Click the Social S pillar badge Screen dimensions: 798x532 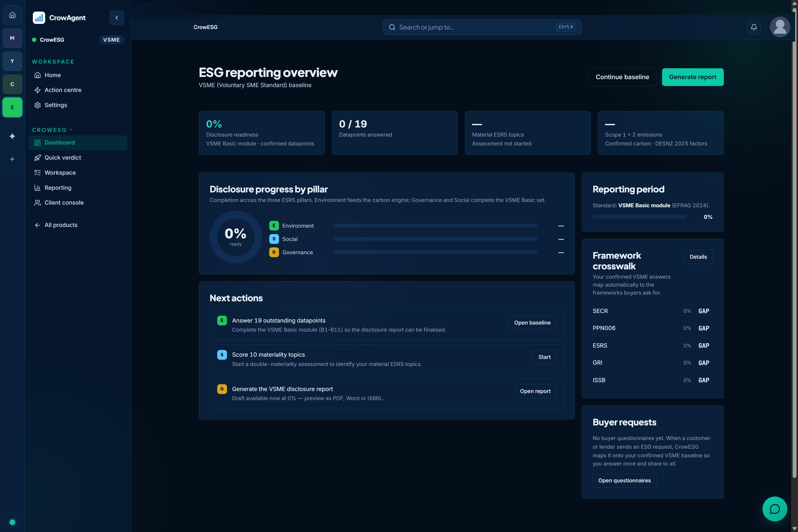tap(274, 239)
